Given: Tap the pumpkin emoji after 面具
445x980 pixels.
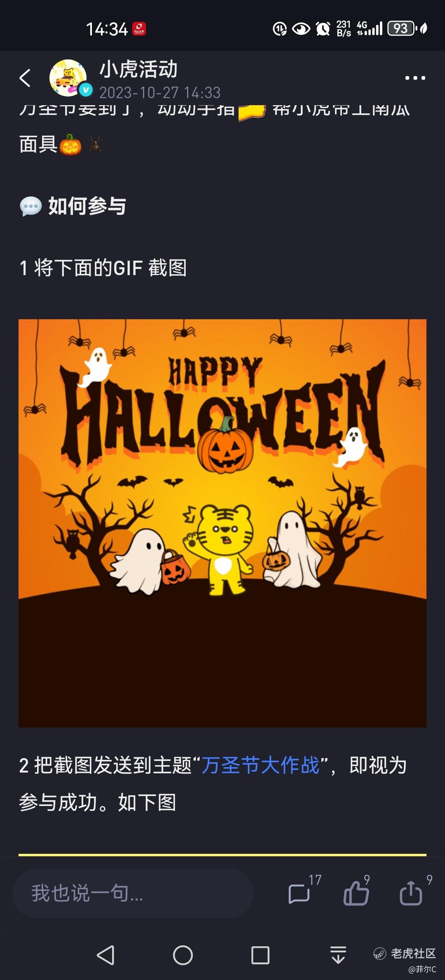Looking at the screenshot, I should click(70, 145).
